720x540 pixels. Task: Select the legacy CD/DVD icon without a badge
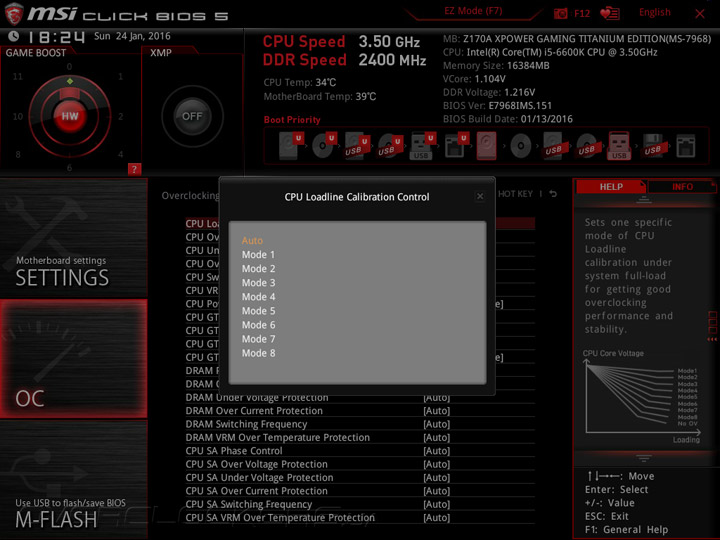[x=521, y=146]
